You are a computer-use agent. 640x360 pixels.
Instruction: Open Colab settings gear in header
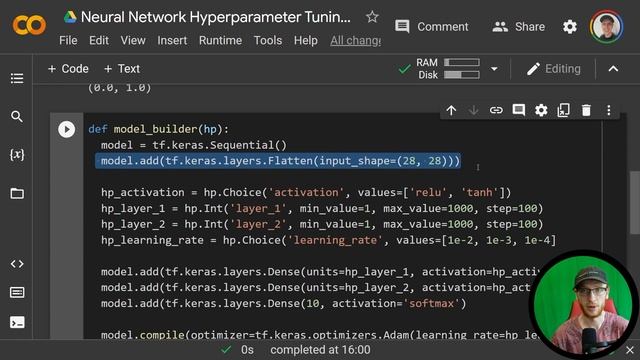point(570,27)
